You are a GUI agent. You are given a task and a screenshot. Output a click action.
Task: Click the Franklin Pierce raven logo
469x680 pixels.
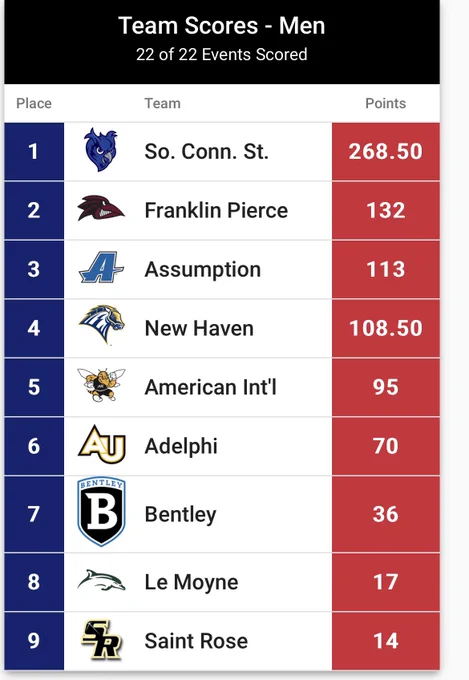(x=101, y=208)
